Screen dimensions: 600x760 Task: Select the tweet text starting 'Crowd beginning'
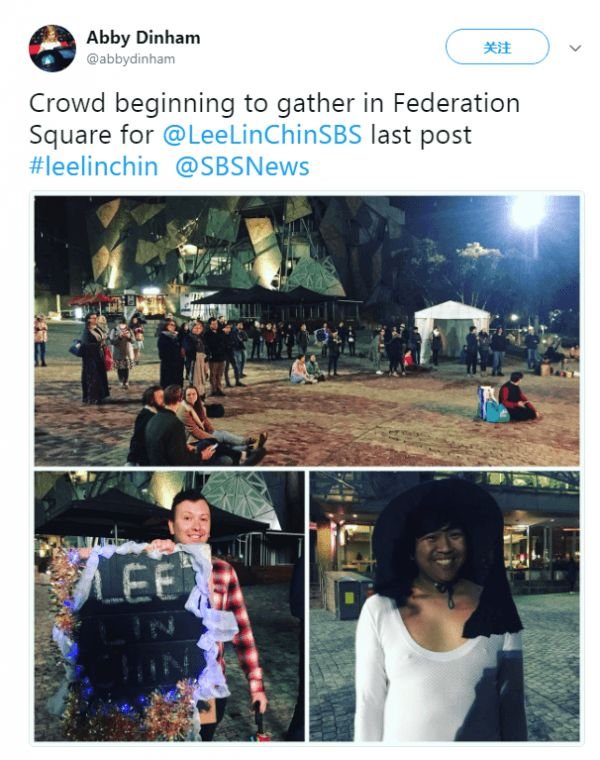[275, 135]
